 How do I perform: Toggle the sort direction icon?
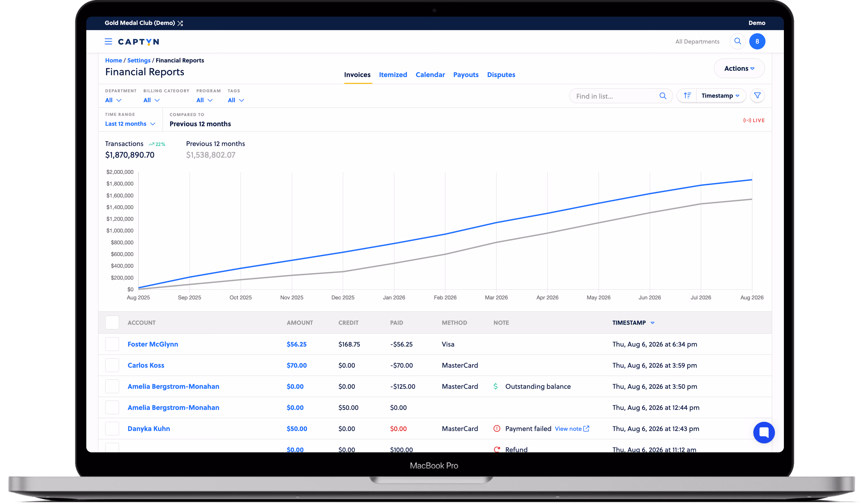point(687,96)
